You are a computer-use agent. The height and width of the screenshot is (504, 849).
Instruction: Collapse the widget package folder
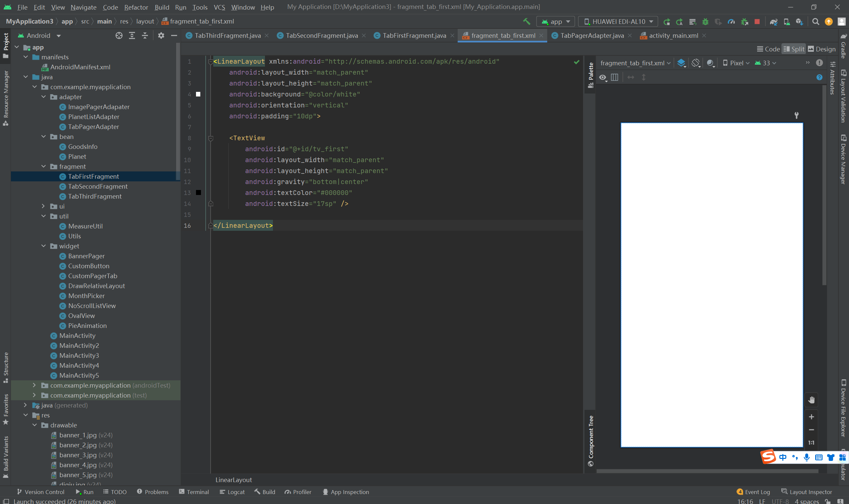[43, 246]
